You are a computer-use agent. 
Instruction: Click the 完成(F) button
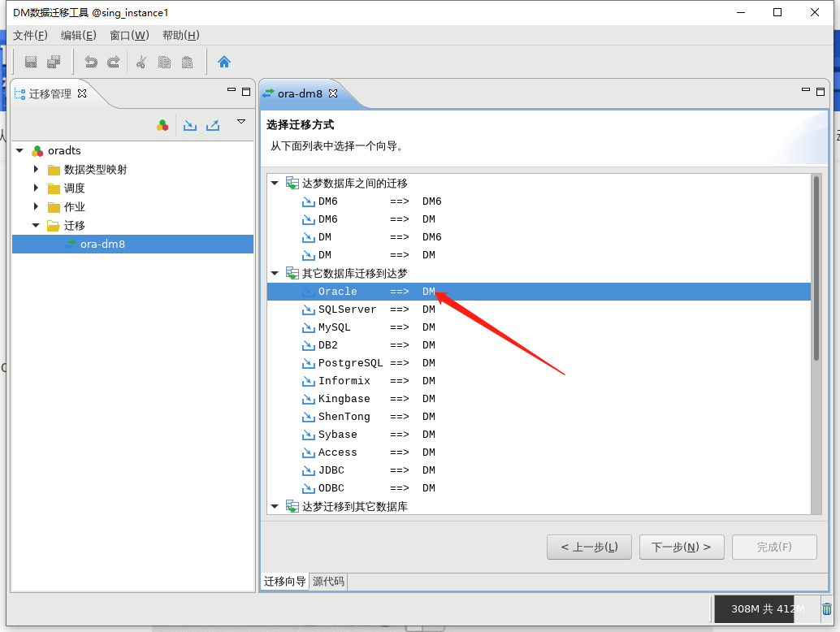pyautogui.click(x=774, y=547)
